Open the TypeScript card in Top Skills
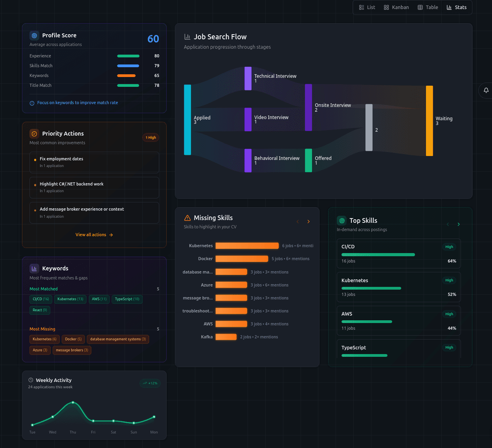492x448 pixels. (398, 349)
